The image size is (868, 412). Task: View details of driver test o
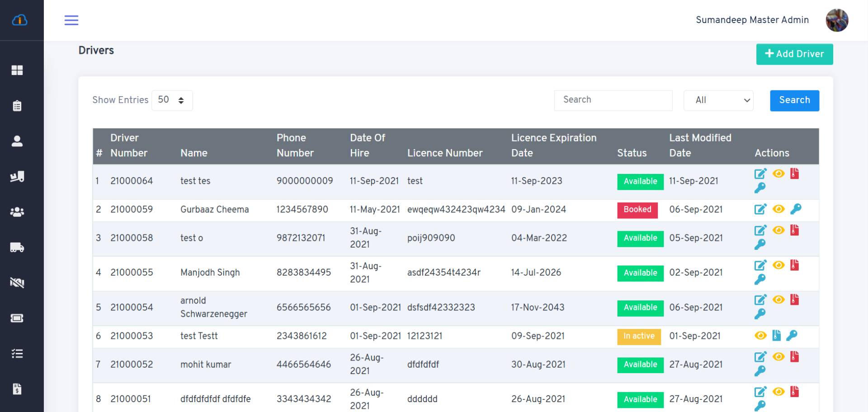pyautogui.click(x=778, y=230)
